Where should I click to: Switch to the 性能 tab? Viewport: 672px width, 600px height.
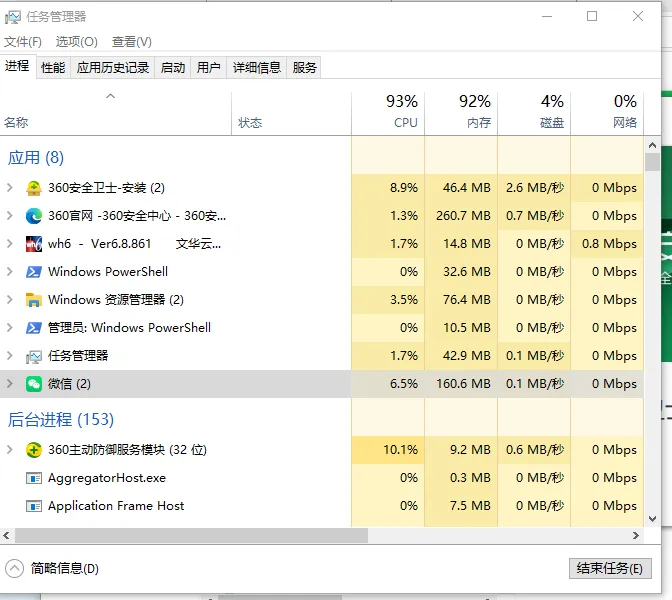(53, 67)
